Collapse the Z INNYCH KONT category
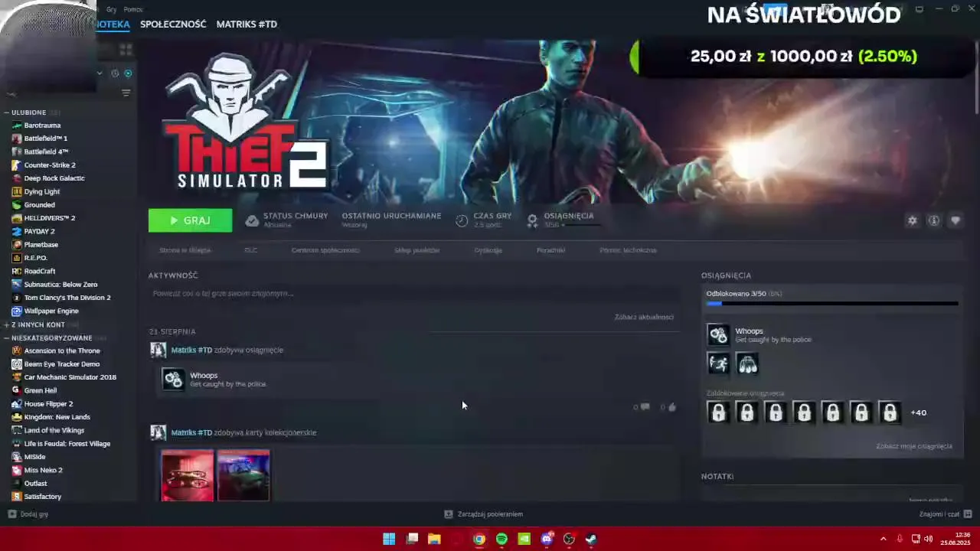The image size is (980, 551). (x=6, y=324)
